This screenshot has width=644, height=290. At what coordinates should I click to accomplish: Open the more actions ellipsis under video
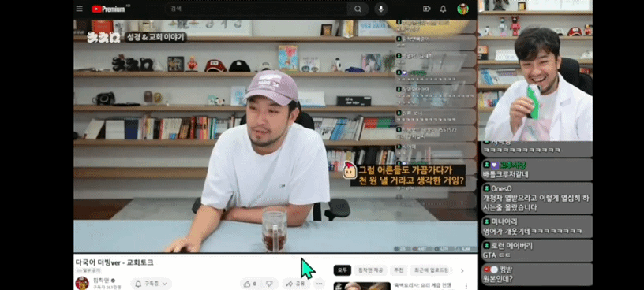pos(319,284)
